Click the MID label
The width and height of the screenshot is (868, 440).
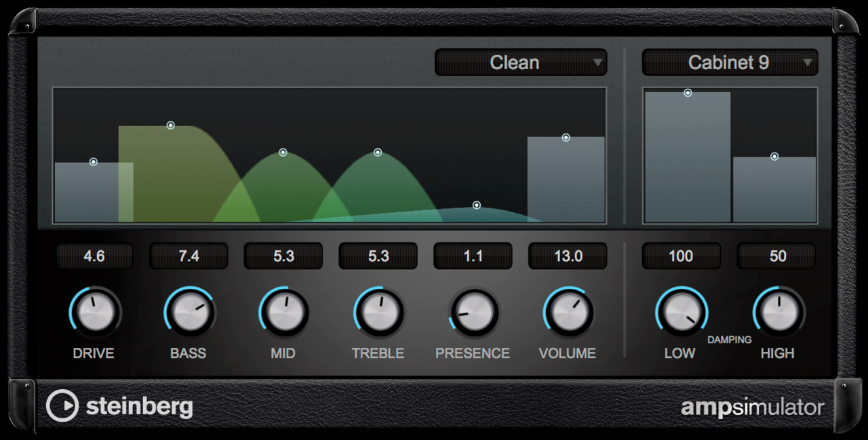click(x=283, y=353)
